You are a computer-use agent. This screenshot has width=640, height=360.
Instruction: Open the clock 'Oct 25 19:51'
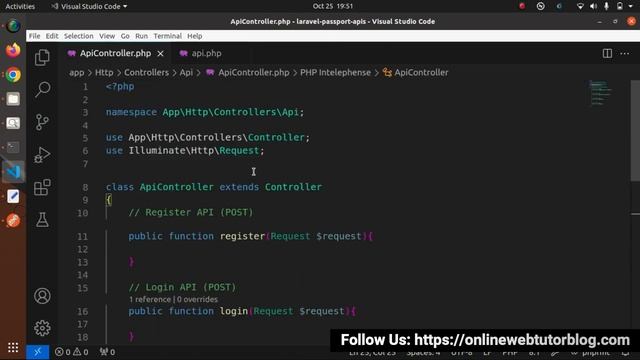click(333, 6)
